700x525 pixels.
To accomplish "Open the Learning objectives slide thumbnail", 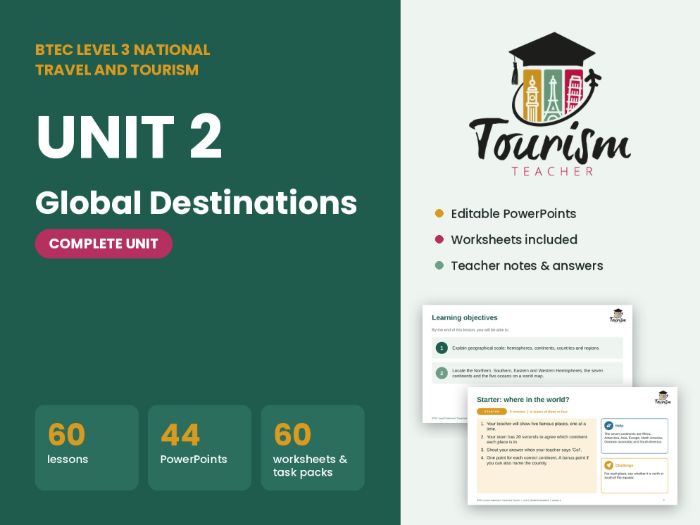I will pyautogui.click(x=527, y=346).
